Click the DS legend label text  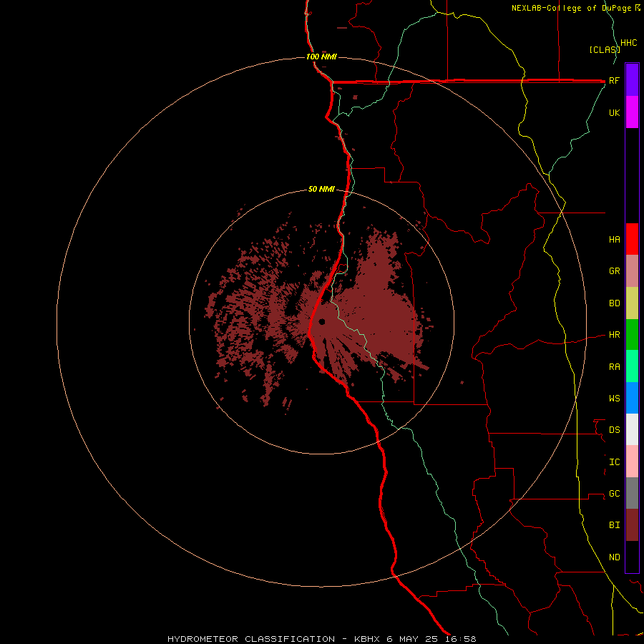[614, 429]
